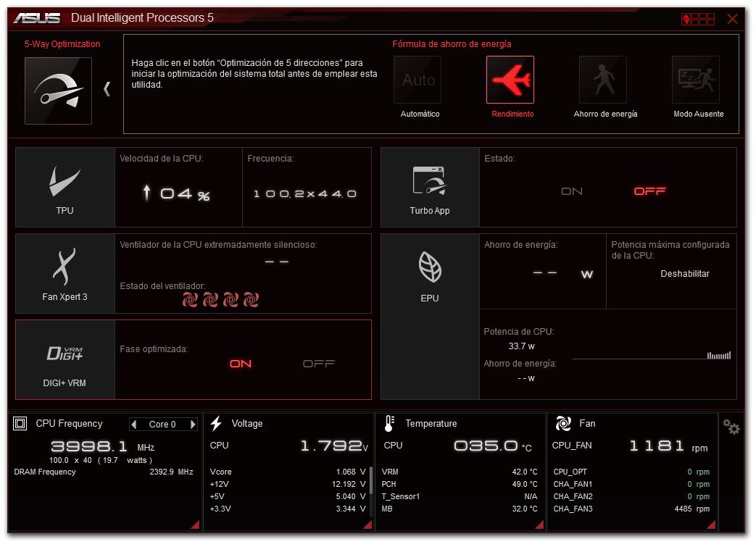756x547 pixels.
Task: Expand the CPU Frequency panel corner arrow
Action: click(x=195, y=525)
